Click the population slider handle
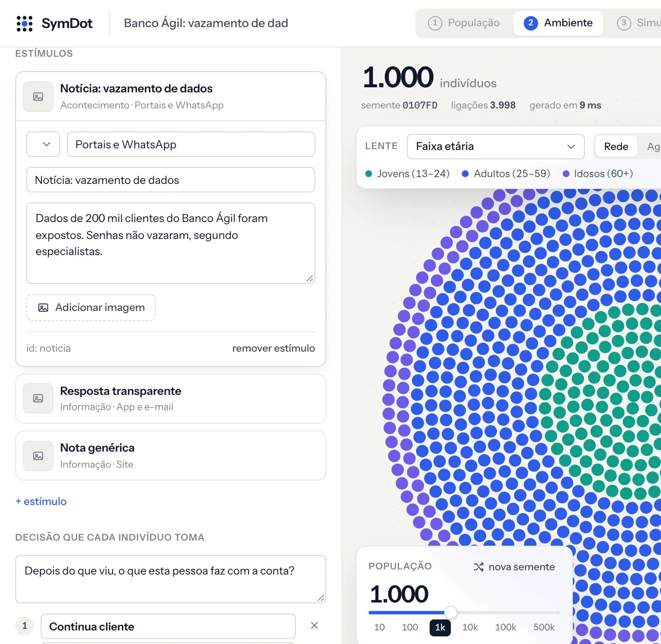661x644 pixels. pos(450,612)
